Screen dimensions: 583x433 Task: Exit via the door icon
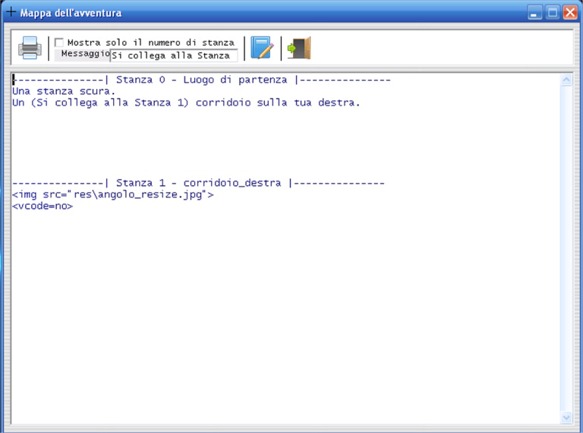click(x=299, y=48)
